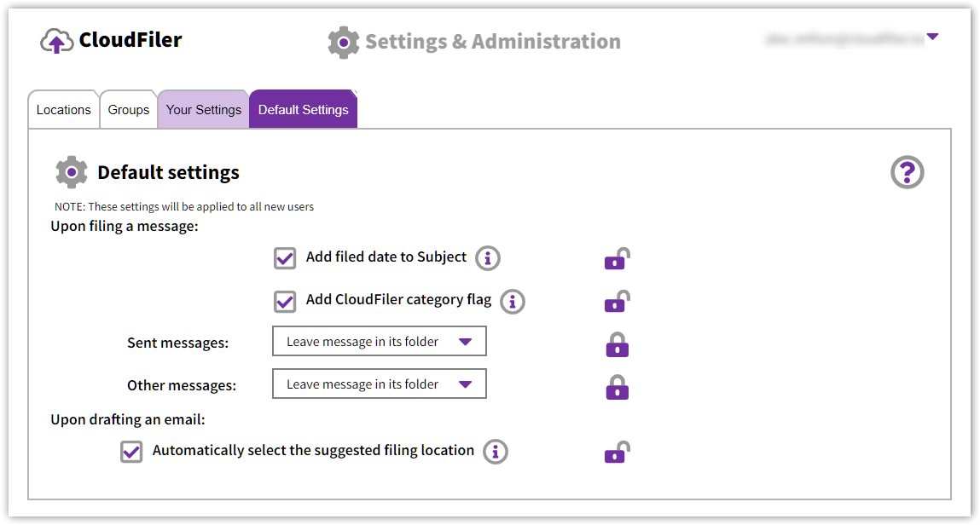Toggle the lock for suggested filing location setting
The width and height of the screenshot is (980, 525).
[x=617, y=453]
